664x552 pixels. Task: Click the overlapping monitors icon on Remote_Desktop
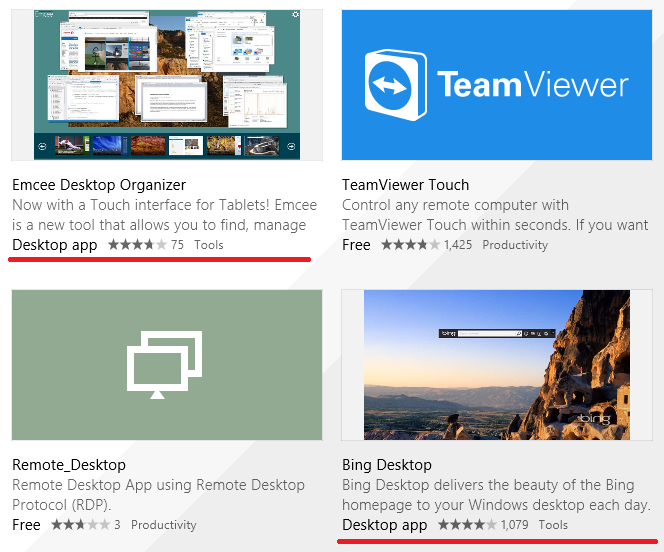pyautogui.click(x=164, y=365)
